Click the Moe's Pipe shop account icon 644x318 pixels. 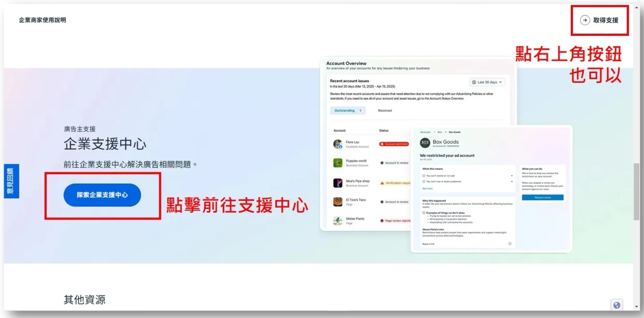[338, 183]
